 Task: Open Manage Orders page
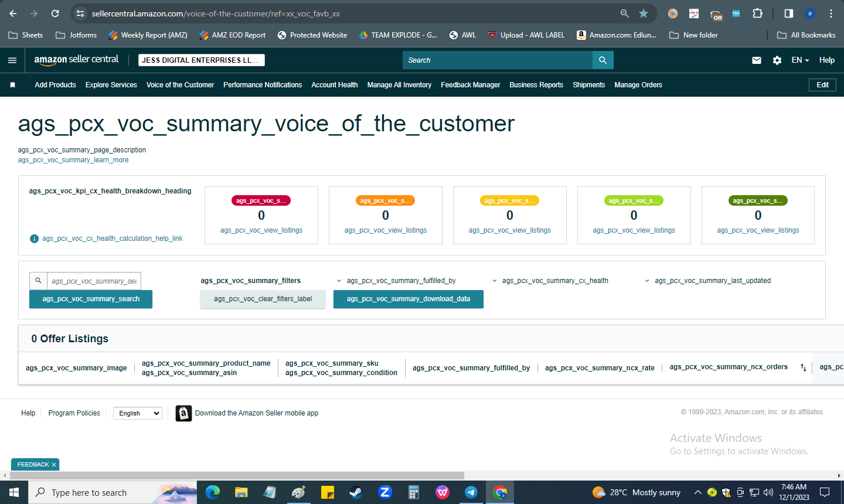click(x=638, y=85)
